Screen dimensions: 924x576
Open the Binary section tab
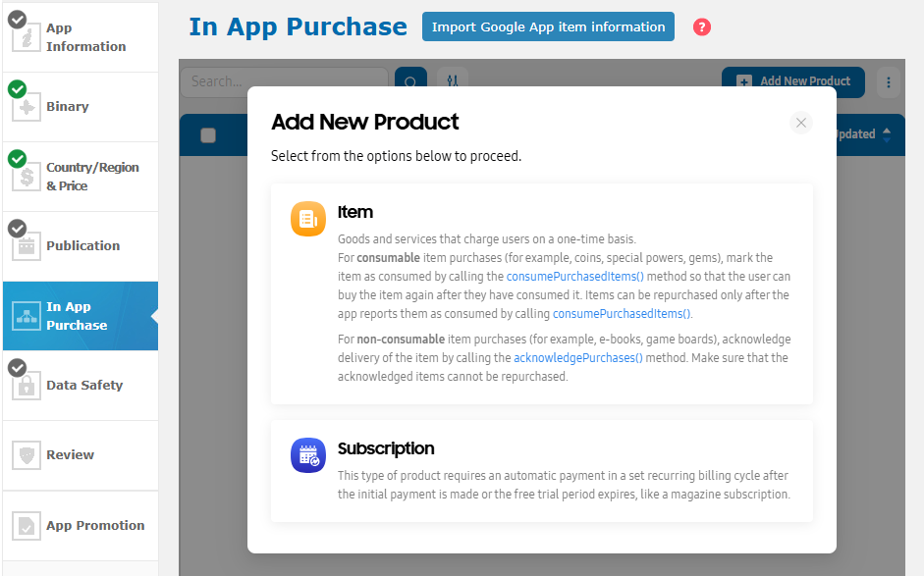pos(80,107)
